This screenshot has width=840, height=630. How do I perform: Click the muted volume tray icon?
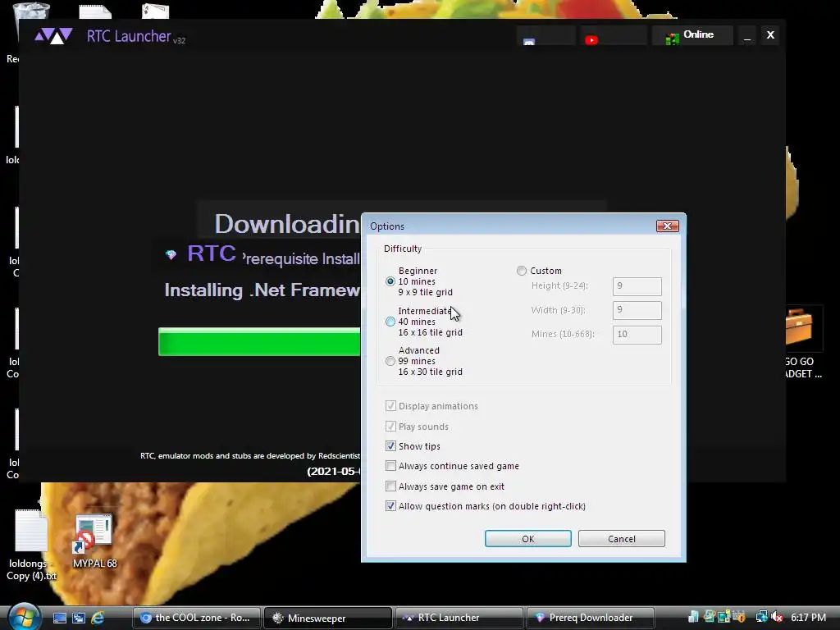point(778,617)
